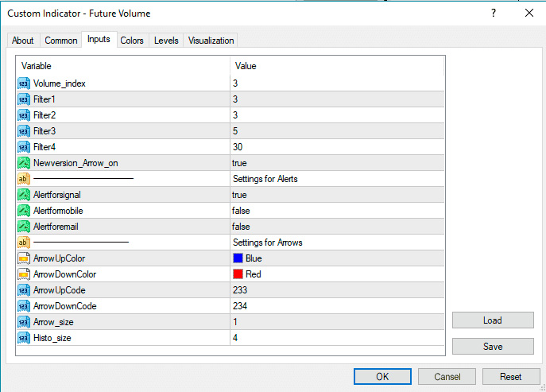This screenshot has height=392, width=546.
Task: Toggle the Alertforemail false value
Action: (x=241, y=227)
